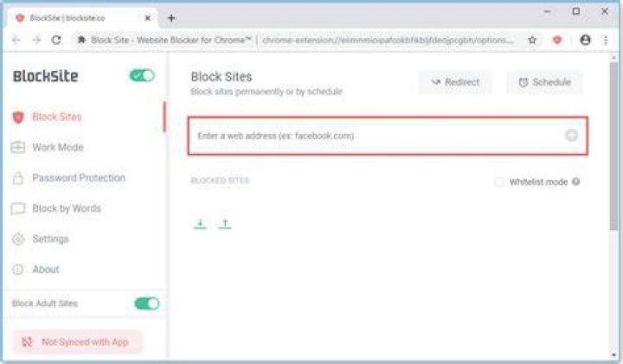Click the Redirect button

point(455,82)
